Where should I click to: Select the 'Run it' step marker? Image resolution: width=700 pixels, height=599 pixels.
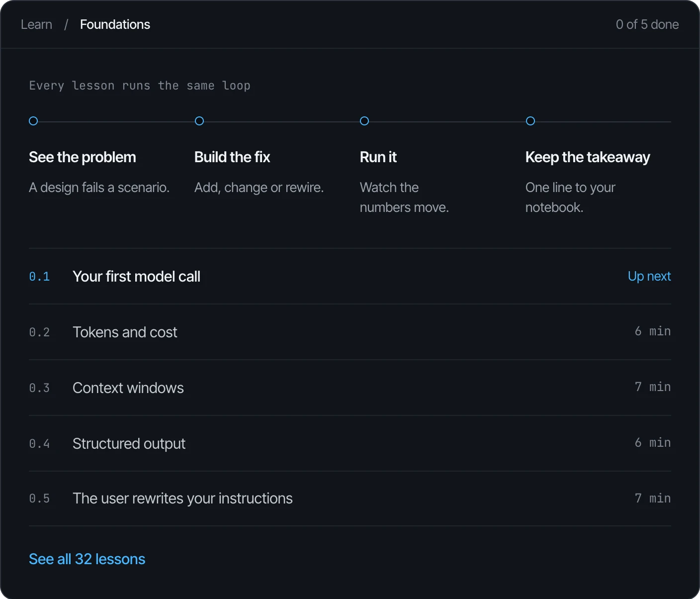click(364, 121)
